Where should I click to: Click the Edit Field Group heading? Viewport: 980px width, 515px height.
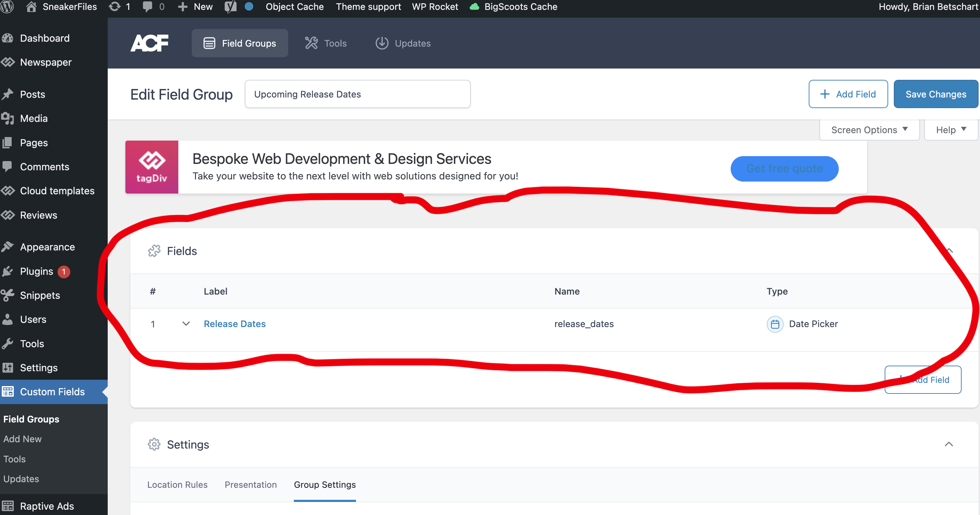coord(182,94)
